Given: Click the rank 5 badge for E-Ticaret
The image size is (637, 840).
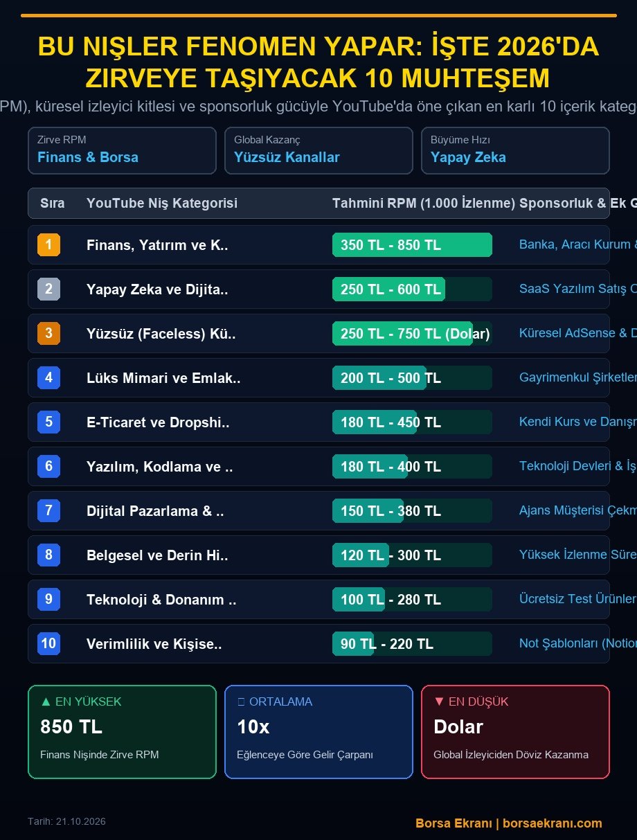Looking at the screenshot, I should [x=48, y=422].
